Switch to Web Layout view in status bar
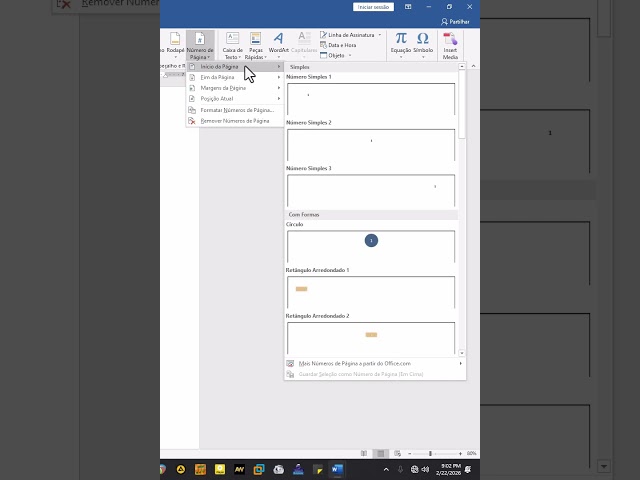 398,453
